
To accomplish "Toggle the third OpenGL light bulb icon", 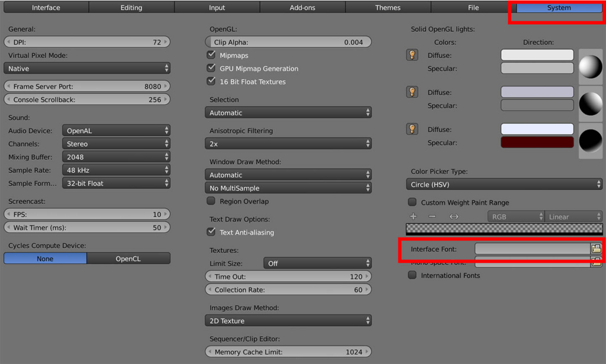I will click(412, 129).
